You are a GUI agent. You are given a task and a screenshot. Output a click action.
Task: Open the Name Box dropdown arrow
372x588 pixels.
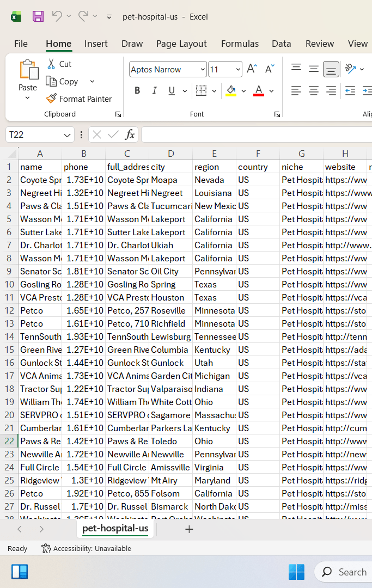(x=67, y=135)
